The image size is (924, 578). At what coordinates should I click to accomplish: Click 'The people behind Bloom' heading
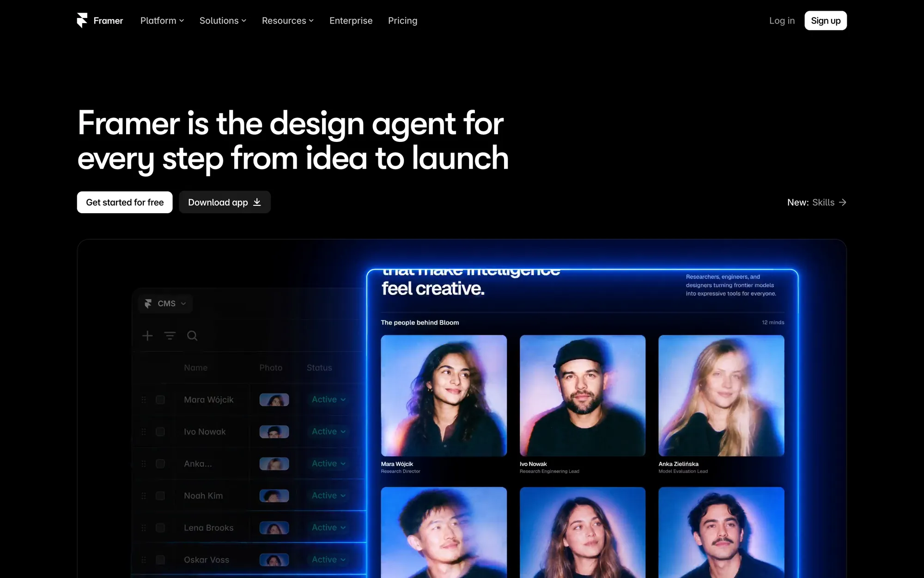pos(420,322)
